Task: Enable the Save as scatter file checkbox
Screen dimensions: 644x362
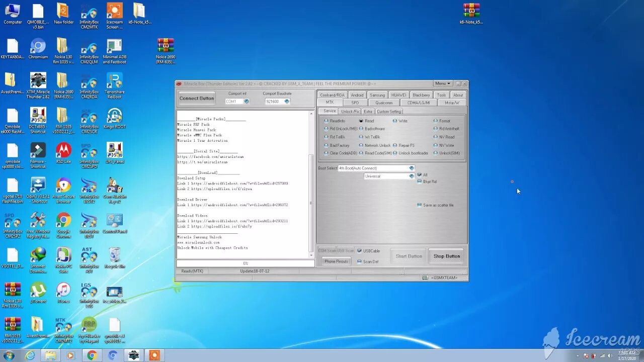Action: [x=435, y=205]
